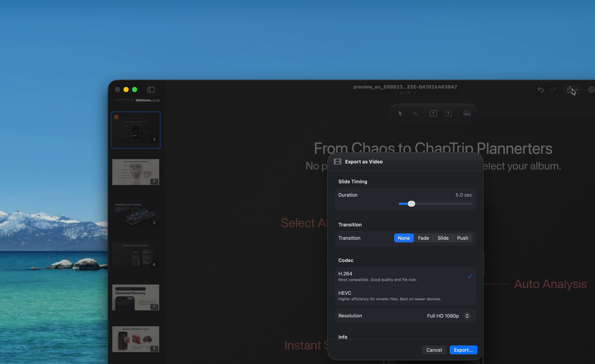Viewport: 595px width, 364px height.
Task: Select slide 6 Instant Cinematic Storytelling thumbnail
Action: pyautogui.click(x=136, y=256)
